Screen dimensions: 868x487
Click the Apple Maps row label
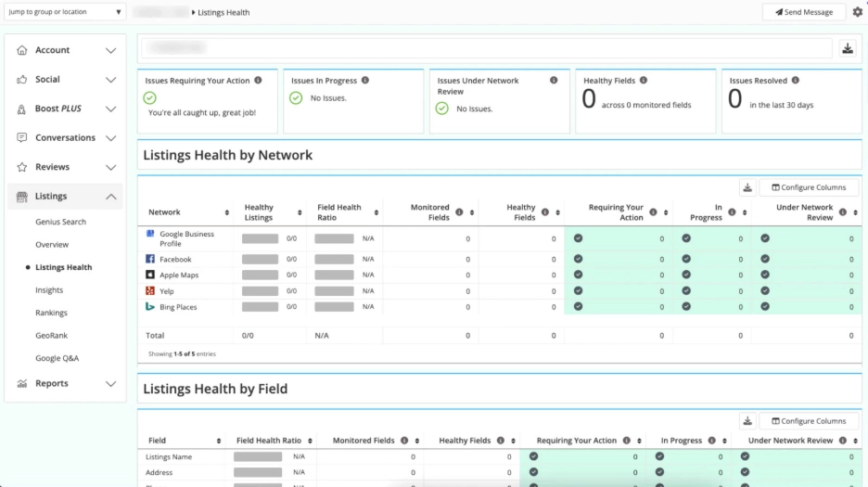click(x=179, y=275)
